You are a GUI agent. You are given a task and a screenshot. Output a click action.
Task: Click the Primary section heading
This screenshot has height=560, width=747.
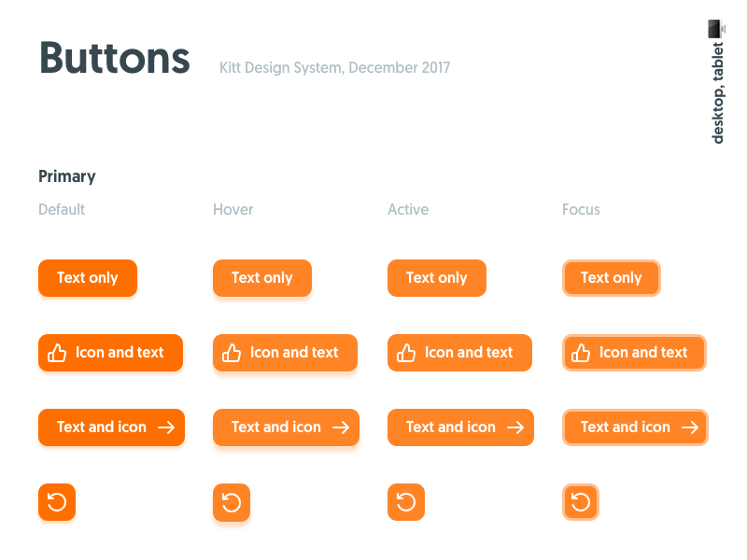coord(66,176)
